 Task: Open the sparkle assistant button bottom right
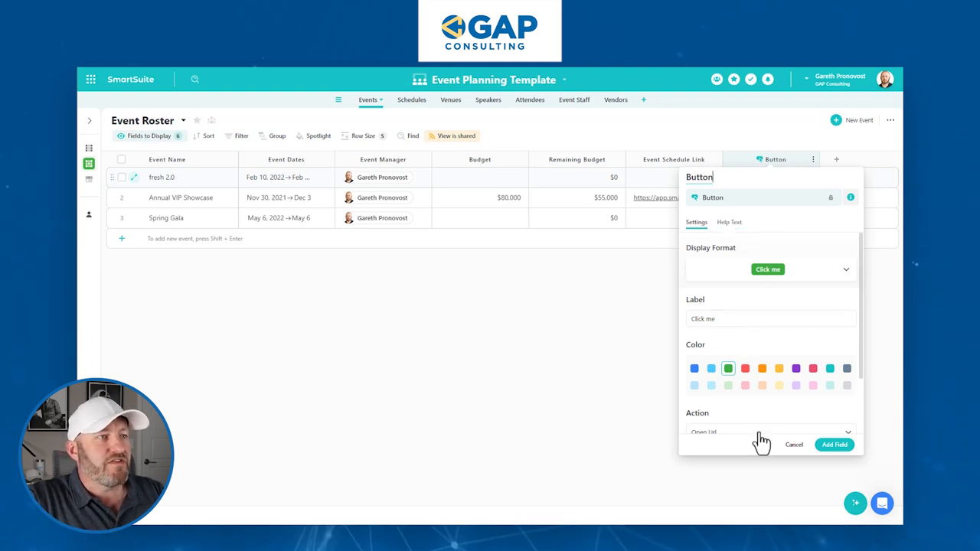(855, 503)
